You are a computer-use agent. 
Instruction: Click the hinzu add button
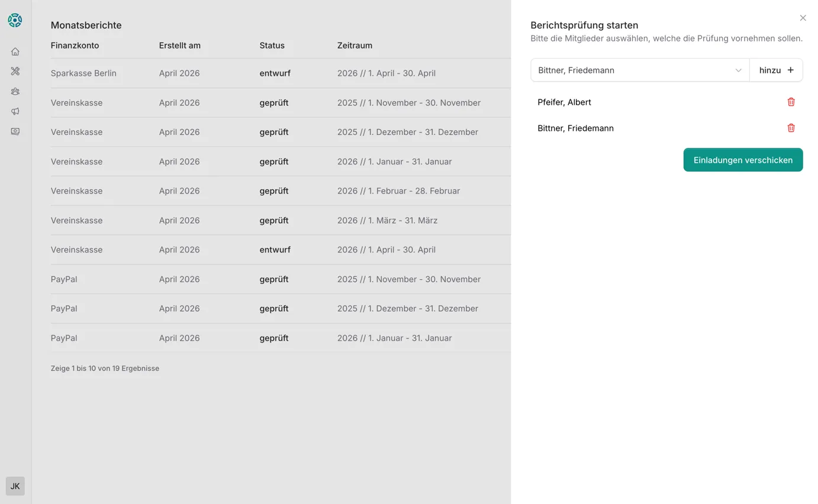click(776, 70)
